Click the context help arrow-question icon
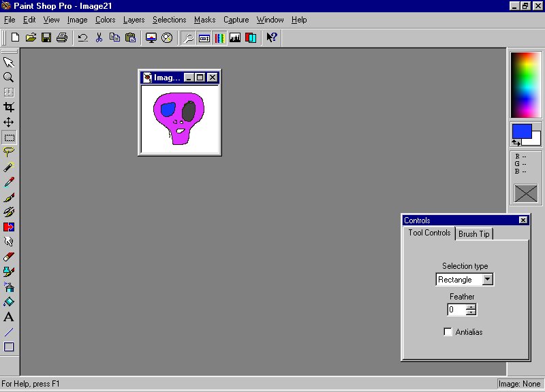Image resolution: width=545 pixels, height=392 pixels. [x=271, y=37]
